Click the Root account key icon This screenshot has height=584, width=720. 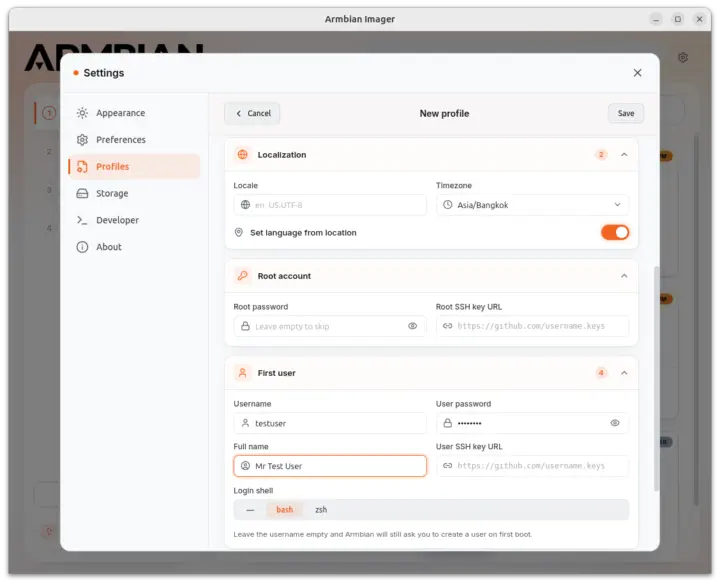click(242, 276)
